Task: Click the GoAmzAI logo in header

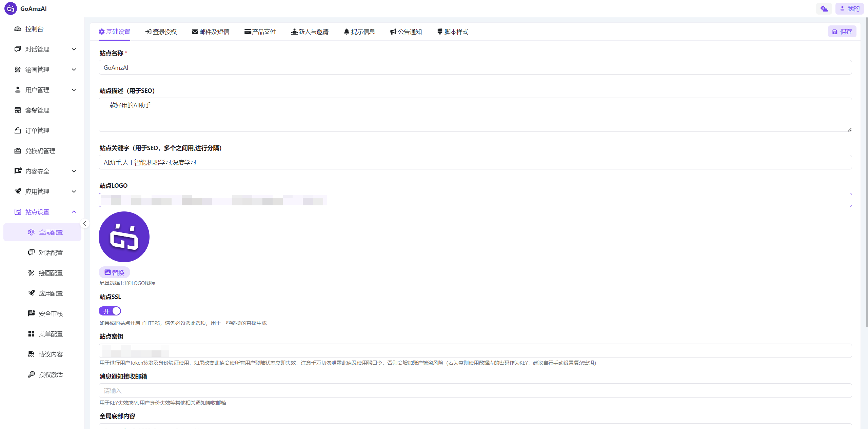Action: (11, 8)
